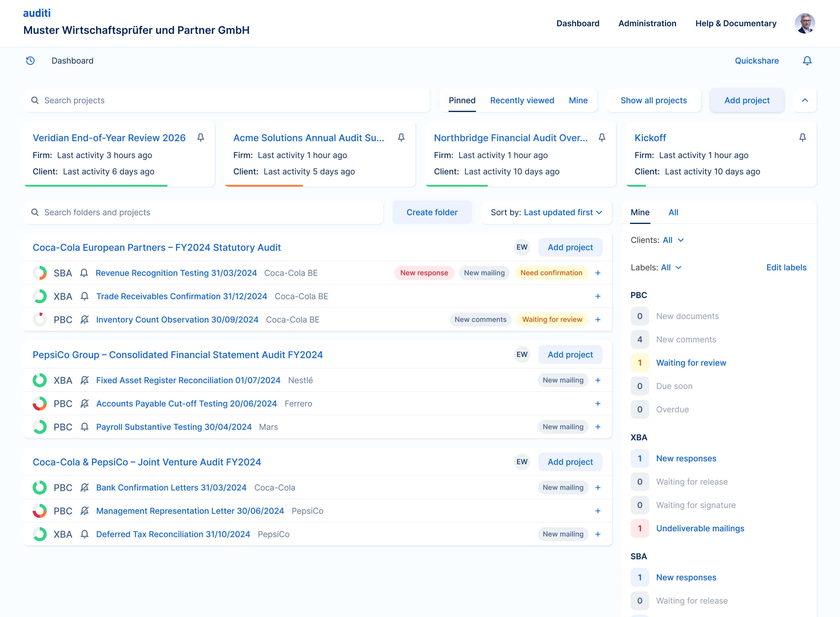This screenshot has width=840, height=617.
Task: Unmute notifications for Inventory Count Observation row
Action: pos(84,320)
